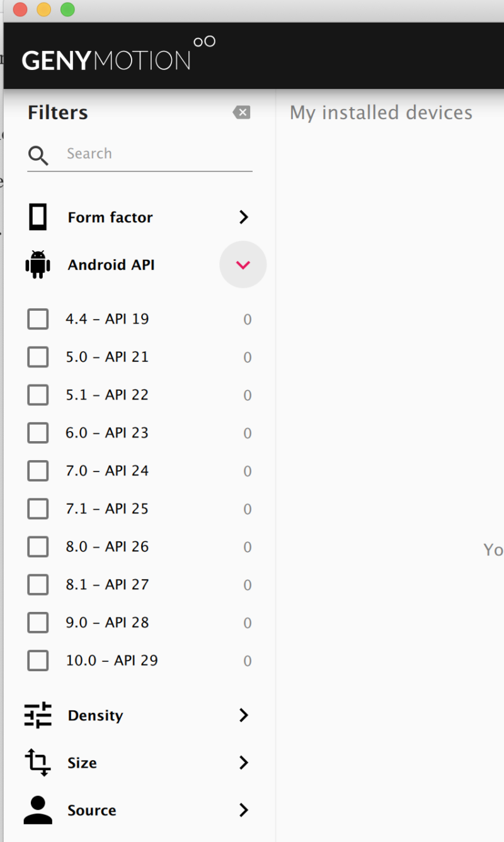Check the 8.0 – API 26 filter
The height and width of the screenshot is (842, 504).
(38, 546)
